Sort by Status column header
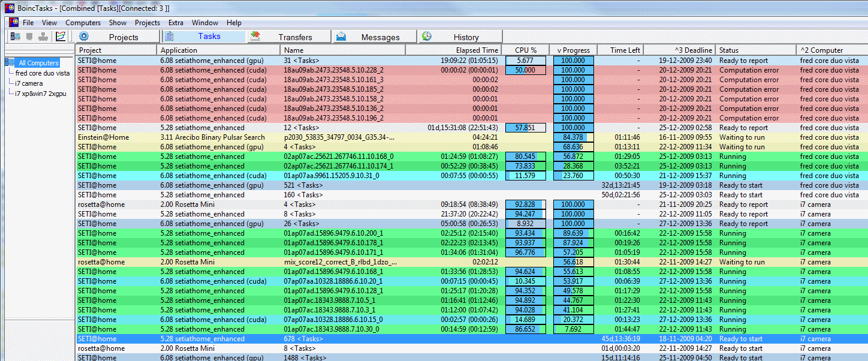This screenshot has width=868, height=361. (x=756, y=50)
